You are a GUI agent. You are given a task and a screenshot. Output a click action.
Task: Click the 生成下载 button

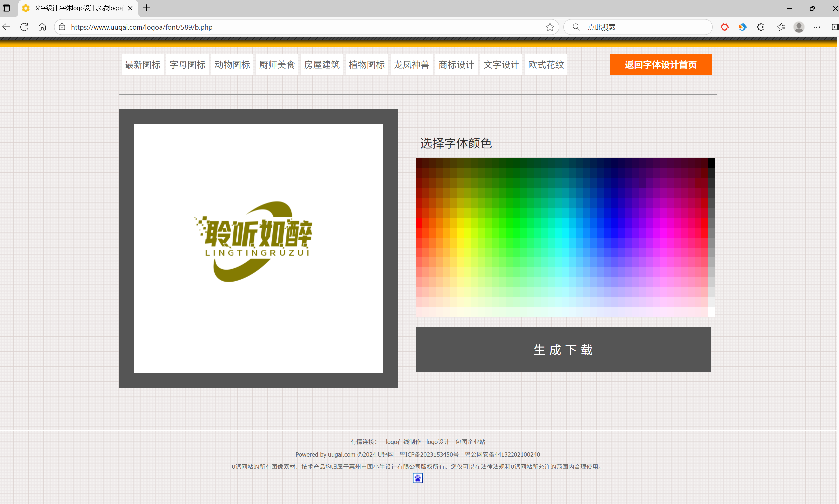[x=563, y=349]
